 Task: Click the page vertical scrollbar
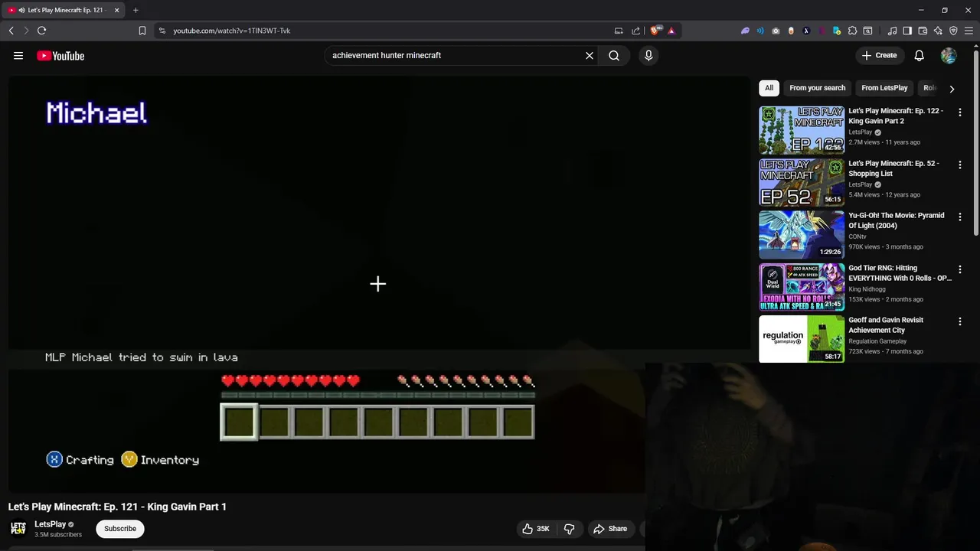[976, 144]
